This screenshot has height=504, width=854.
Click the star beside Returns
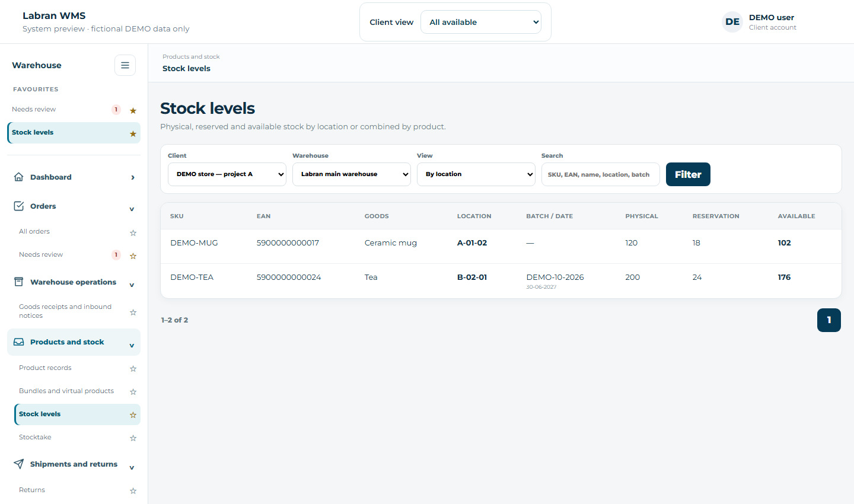(x=133, y=491)
